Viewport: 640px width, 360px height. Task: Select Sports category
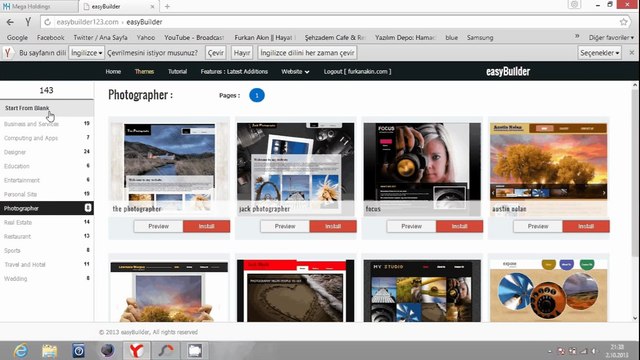47,251
